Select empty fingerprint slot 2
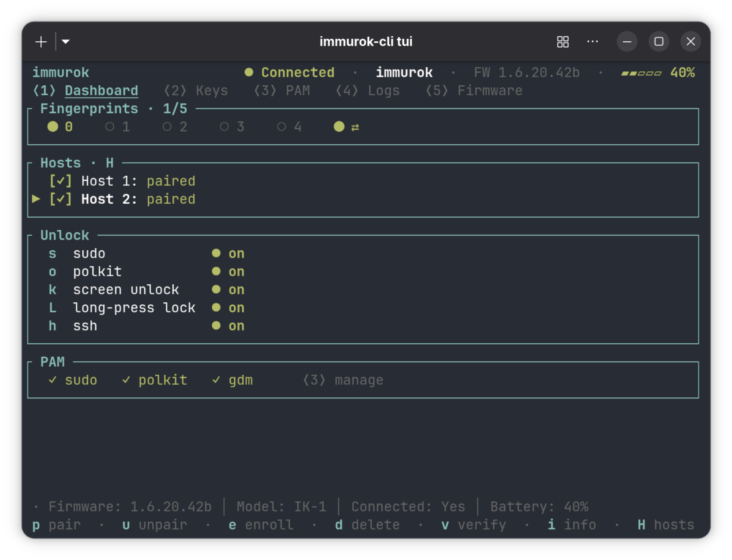 click(x=175, y=127)
